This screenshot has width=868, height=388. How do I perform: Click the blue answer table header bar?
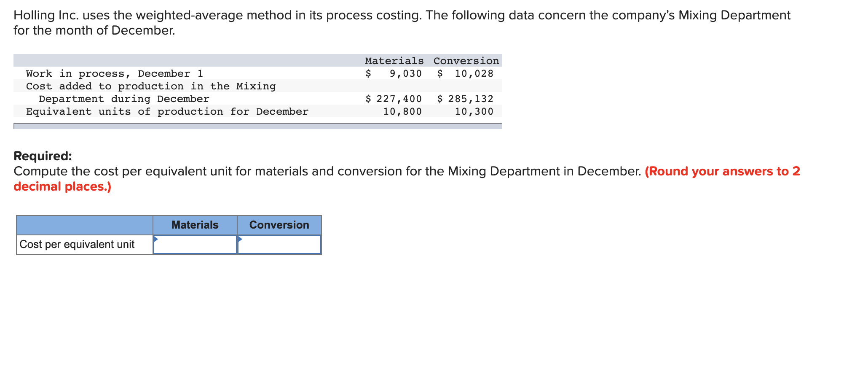point(84,225)
